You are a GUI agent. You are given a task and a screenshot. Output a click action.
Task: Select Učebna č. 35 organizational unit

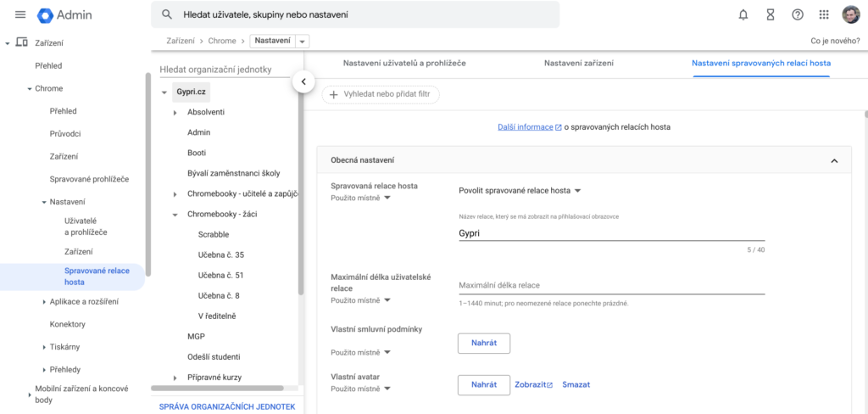coord(220,255)
